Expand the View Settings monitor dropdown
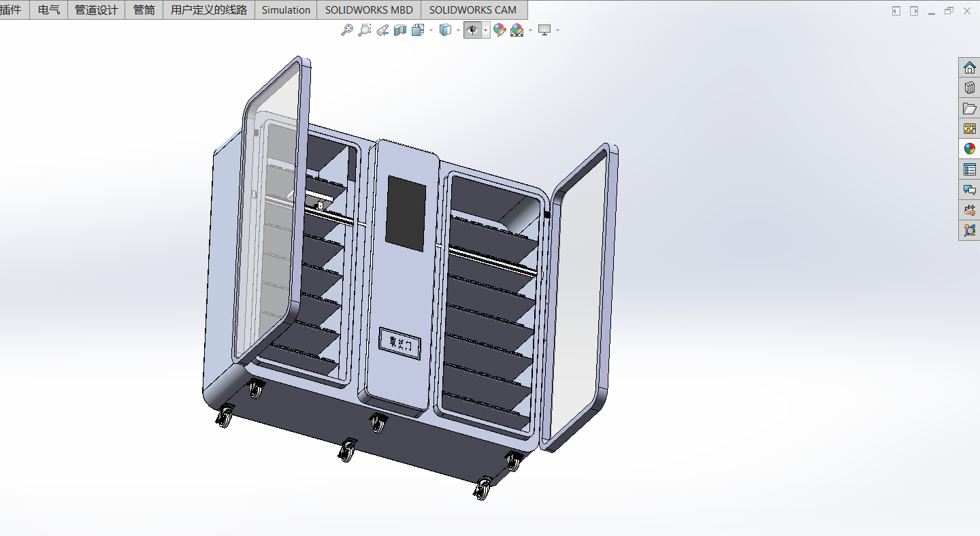Screen dimensions: 980x536 tap(557, 31)
